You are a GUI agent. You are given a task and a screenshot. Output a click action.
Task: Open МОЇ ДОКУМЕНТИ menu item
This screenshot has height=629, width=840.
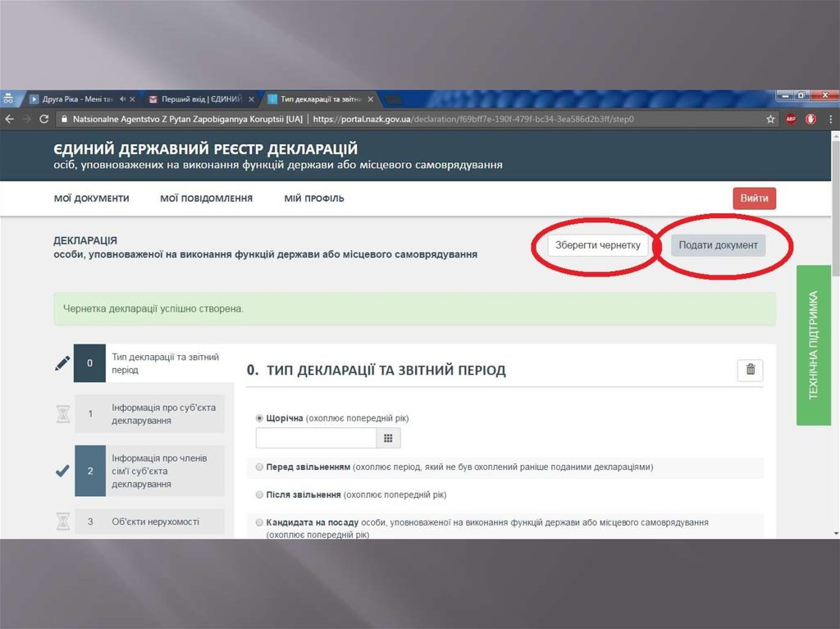91,198
